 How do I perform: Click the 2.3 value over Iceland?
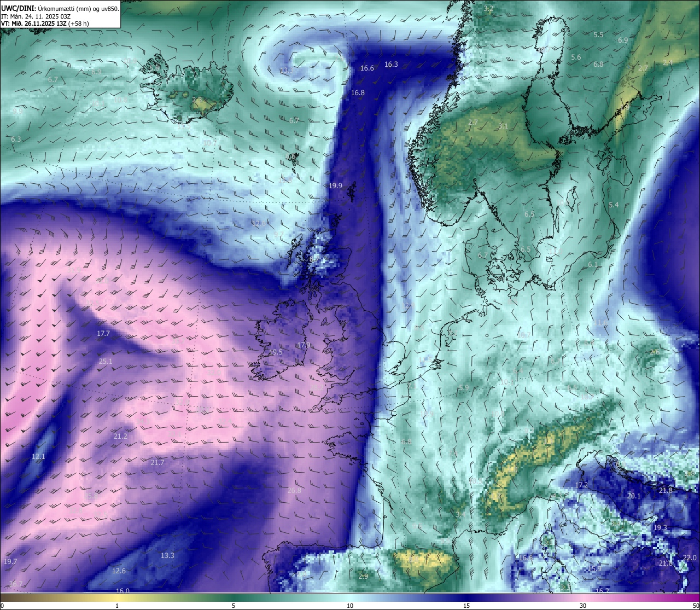tap(197, 100)
